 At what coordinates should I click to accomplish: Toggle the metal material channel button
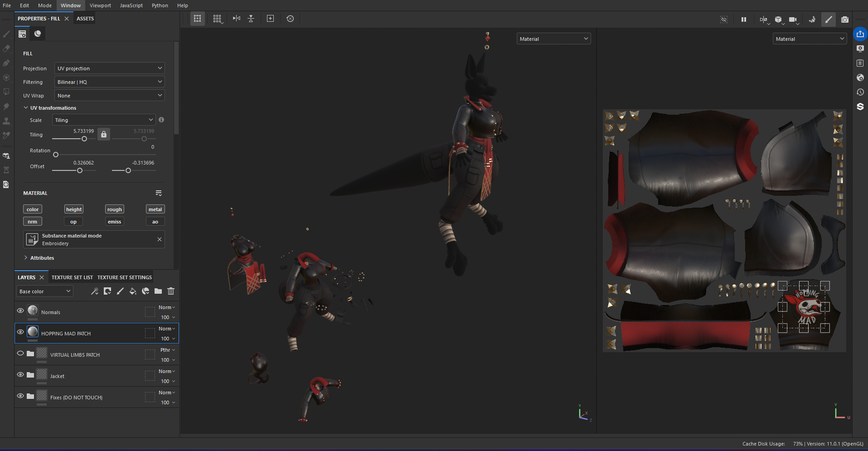(x=155, y=209)
